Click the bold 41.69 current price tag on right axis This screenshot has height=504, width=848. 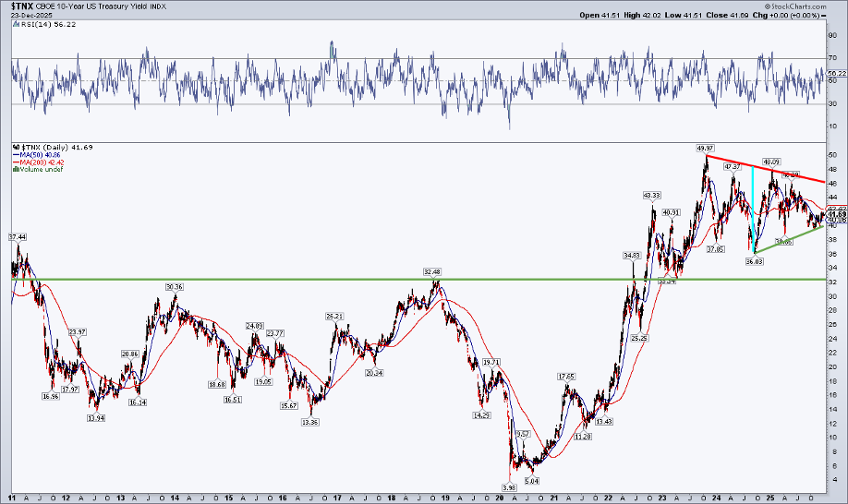[x=836, y=214]
